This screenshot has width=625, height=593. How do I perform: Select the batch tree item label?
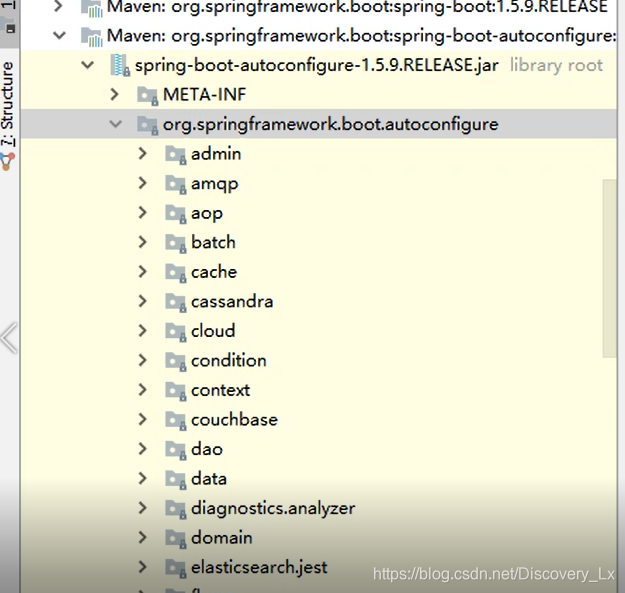213,242
